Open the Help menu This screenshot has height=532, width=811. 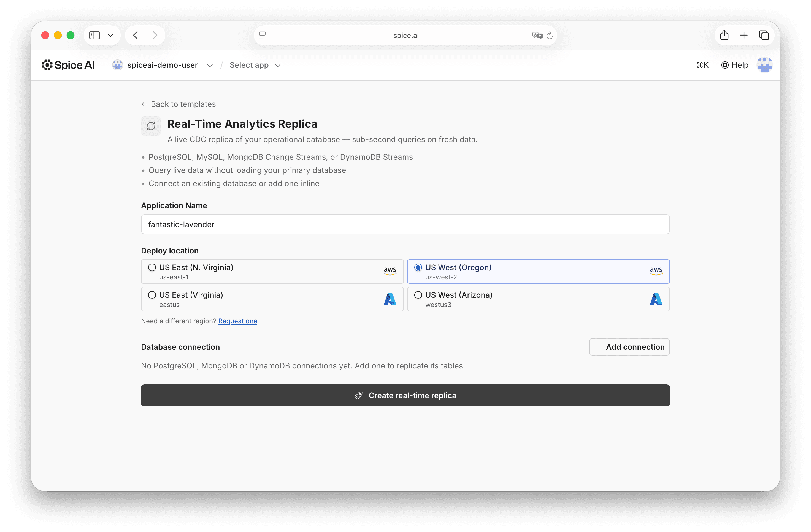point(735,65)
